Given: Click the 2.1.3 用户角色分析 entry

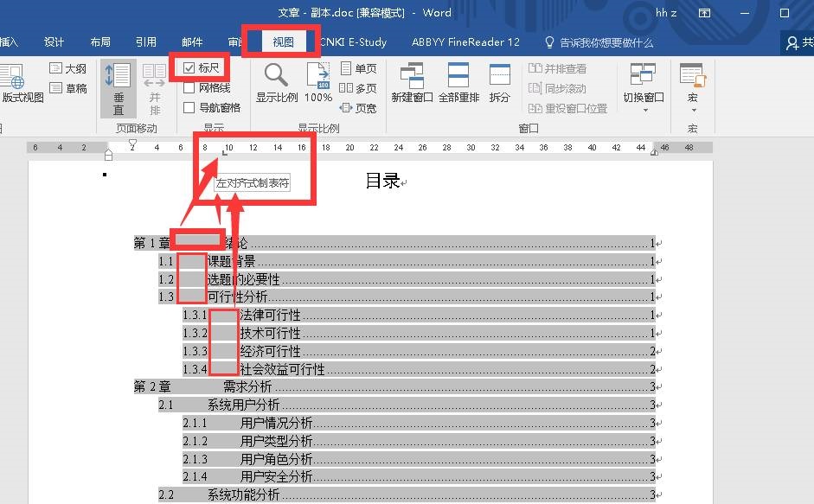Looking at the screenshot, I should coord(419,459).
